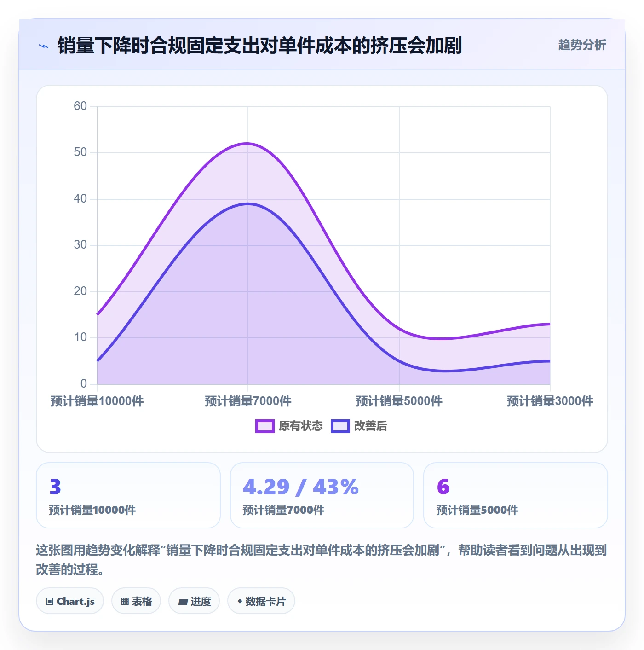Screen dimensions: 644x650
Task: Open the data card showing value 6
Action: click(x=516, y=495)
